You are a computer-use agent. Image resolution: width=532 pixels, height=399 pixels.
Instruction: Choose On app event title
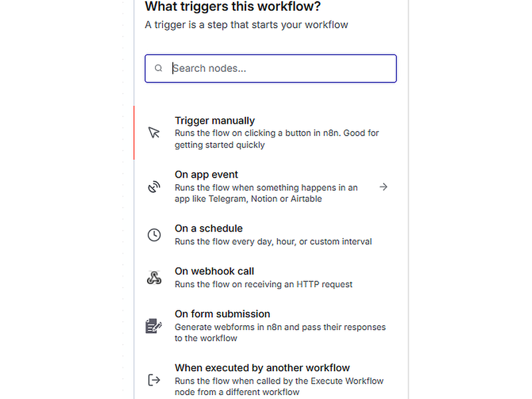[x=206, y=174]
